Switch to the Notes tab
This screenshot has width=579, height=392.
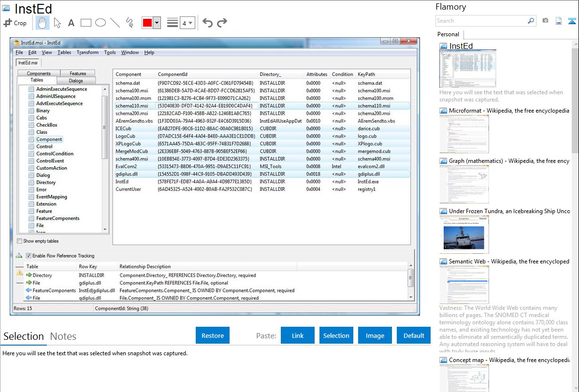click(x=63, y=336)
